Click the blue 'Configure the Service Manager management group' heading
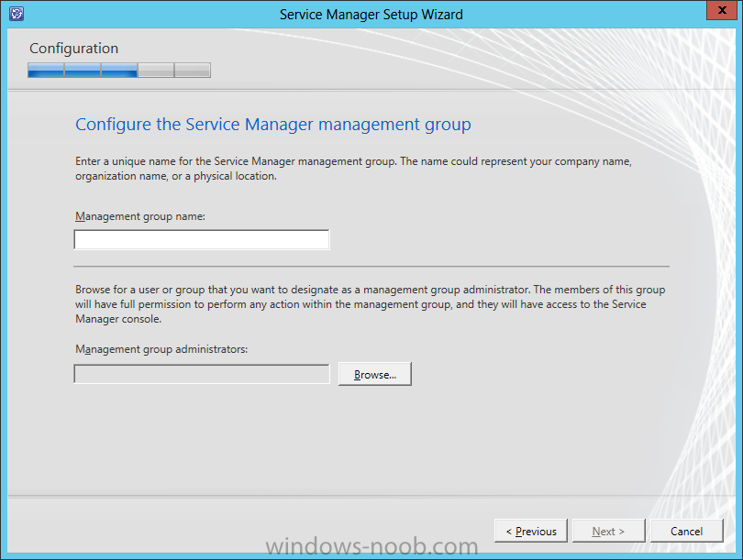743x560 pixels. point(273,125)
